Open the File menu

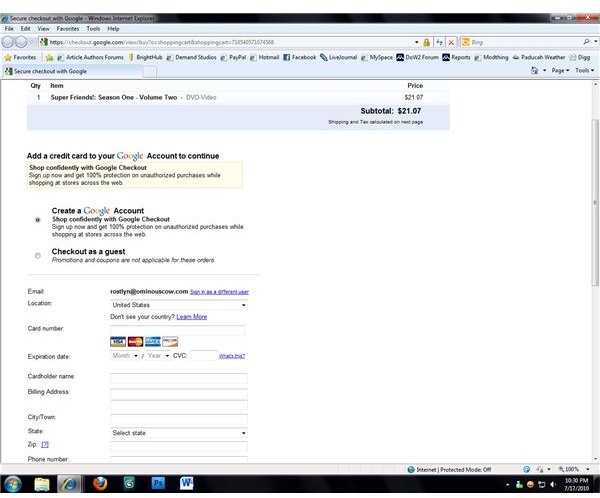point(9,29)
